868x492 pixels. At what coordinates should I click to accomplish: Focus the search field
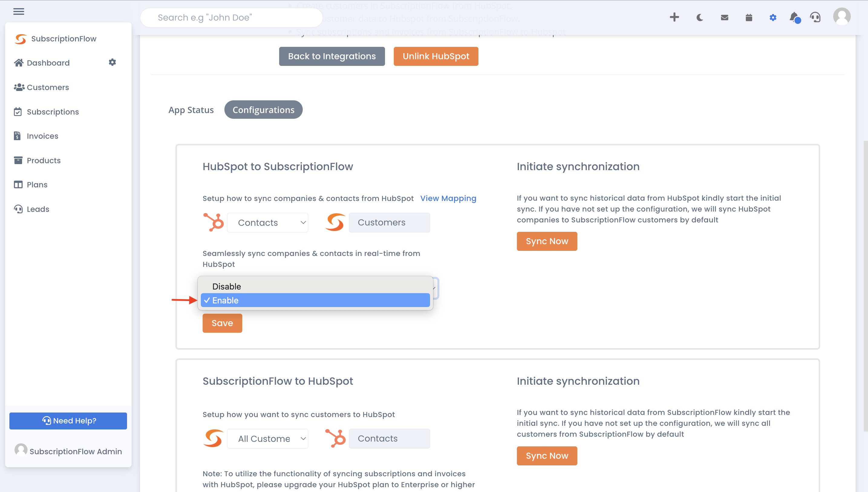click(x=231, y=18)
